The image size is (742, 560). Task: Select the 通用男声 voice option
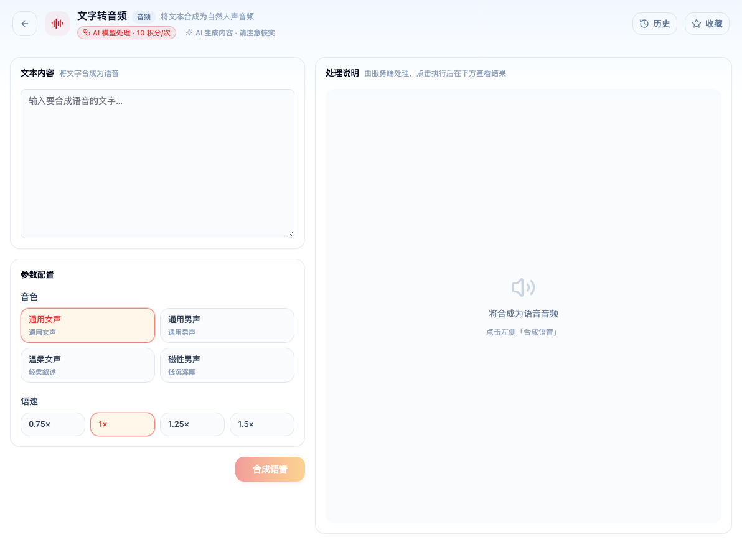pyautogui.click(x=227, y=325)
